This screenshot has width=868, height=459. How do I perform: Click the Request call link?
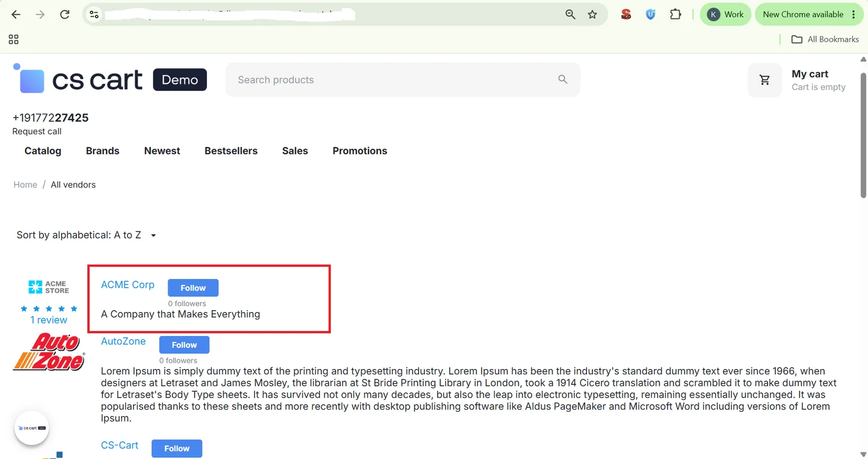(37, 132)
